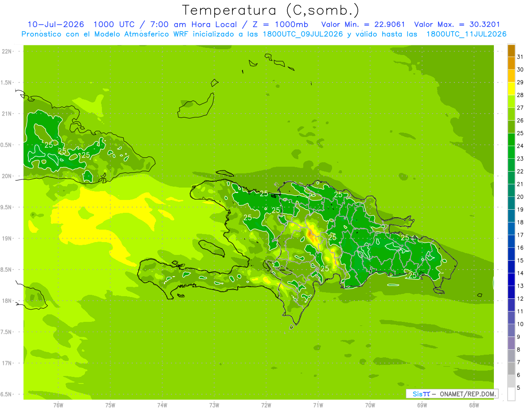The height and width of the screenshot is (411, 532).
Task: Click the 22N latitude axis label
Action: click(x=7, y=51)
